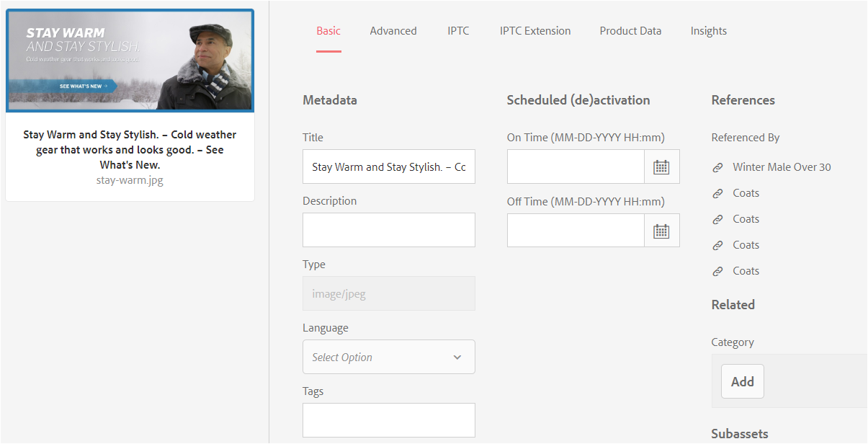
Task: Open the On Time calendar picker
Action: click(x=661, y=167)
